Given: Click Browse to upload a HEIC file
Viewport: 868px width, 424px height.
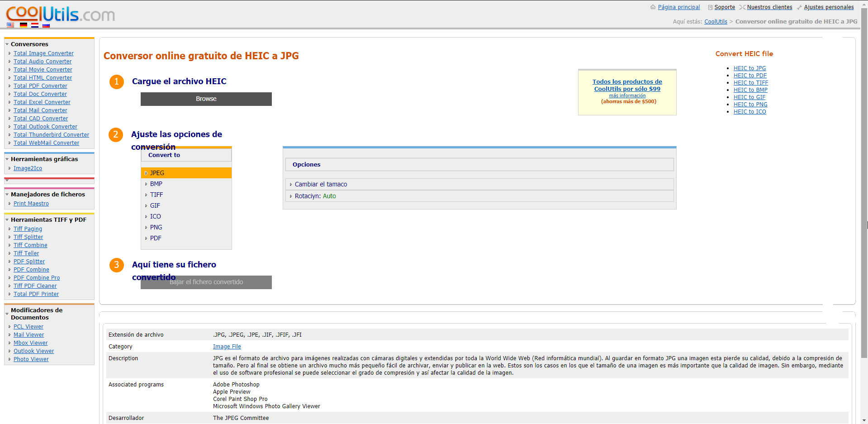Looking at the screenshot, I should (206, 99).
